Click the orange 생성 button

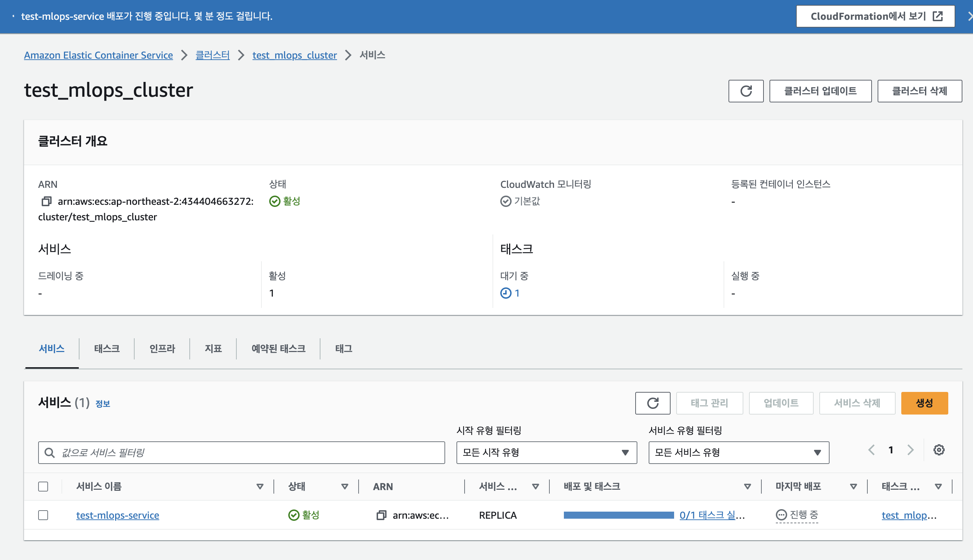pos(924,403)
